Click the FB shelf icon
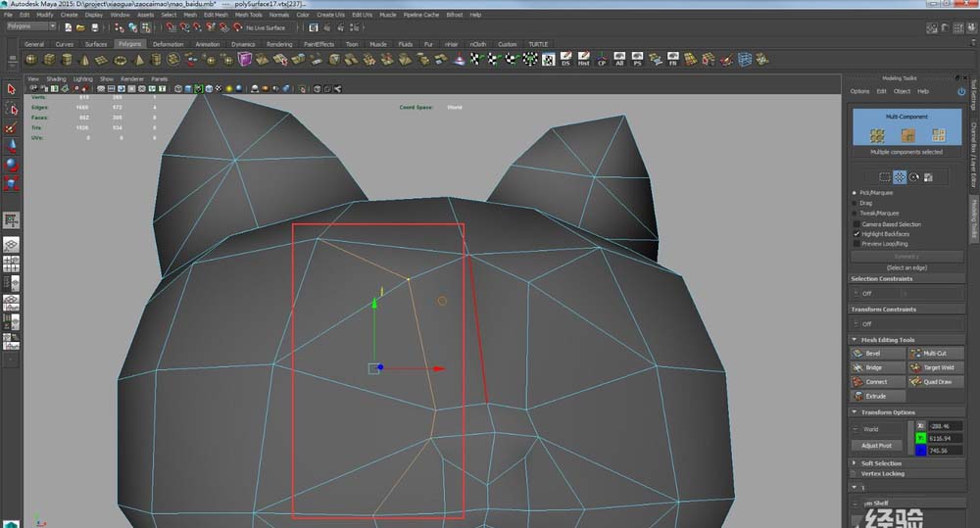 [x=673, y=60]
